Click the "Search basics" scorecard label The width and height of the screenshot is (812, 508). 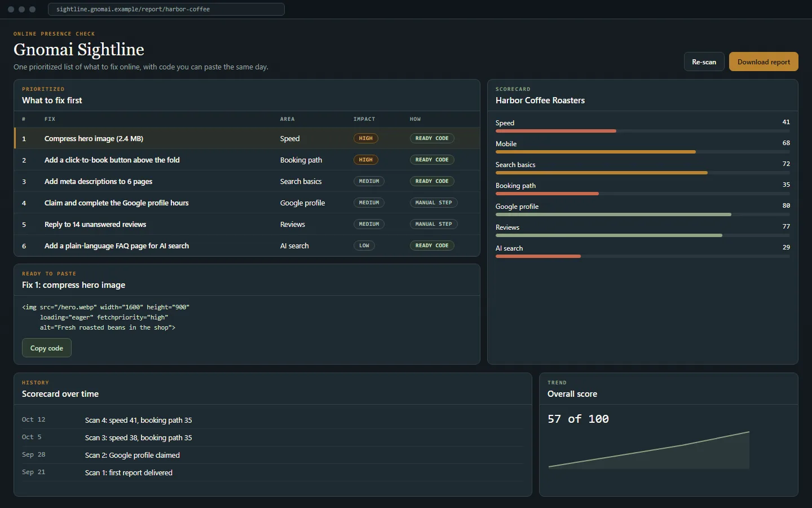[x=515, y=165]
